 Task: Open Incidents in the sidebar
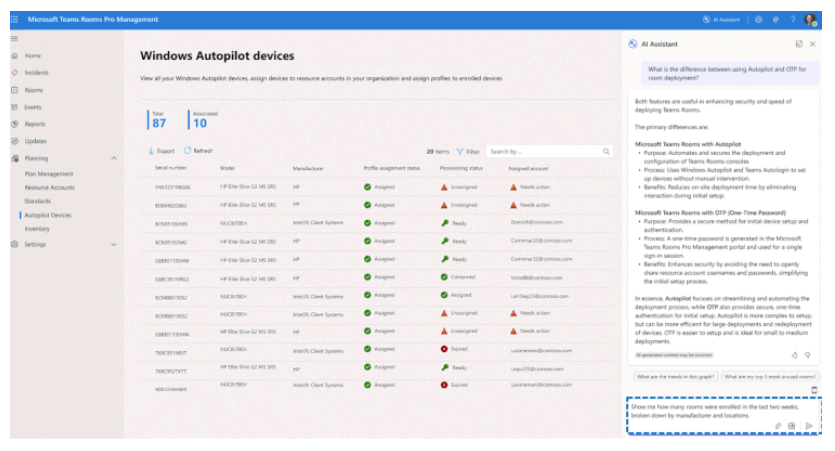click(x=36, y=72)
